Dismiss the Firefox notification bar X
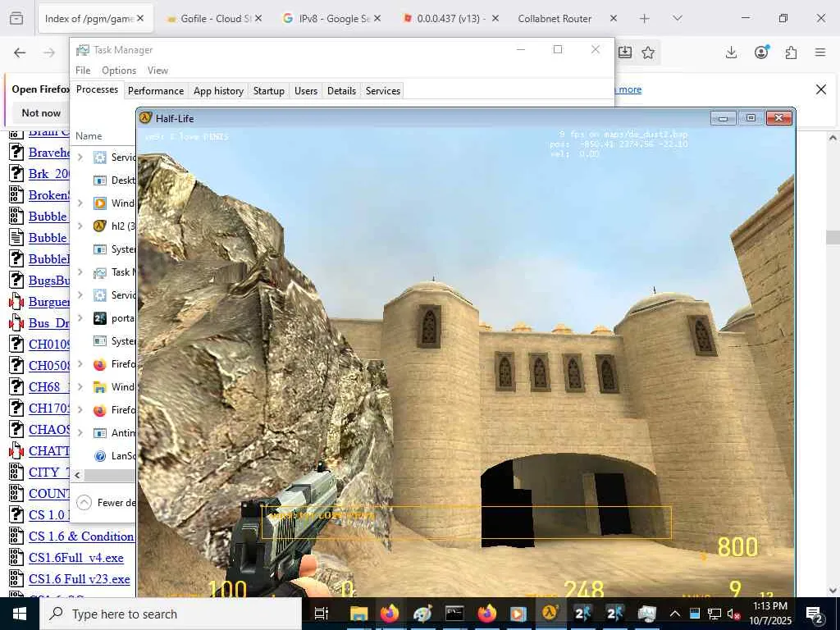Image resolution: width=840 pixels, height=630 pixels. coord(820,89)
